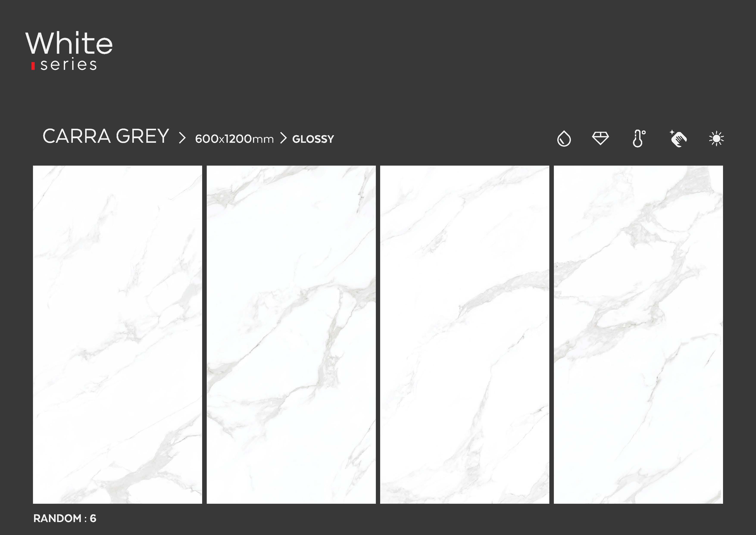Screen dimensions: 756x535
Task: Click the chevron after CARRA GREY
Action: pyautogui.click(x=182, y=138)
